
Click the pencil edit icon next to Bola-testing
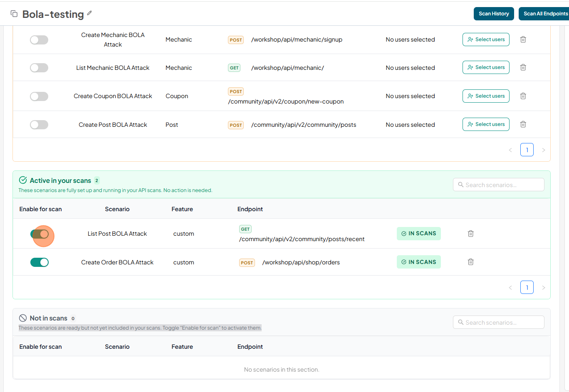[89, 13]
